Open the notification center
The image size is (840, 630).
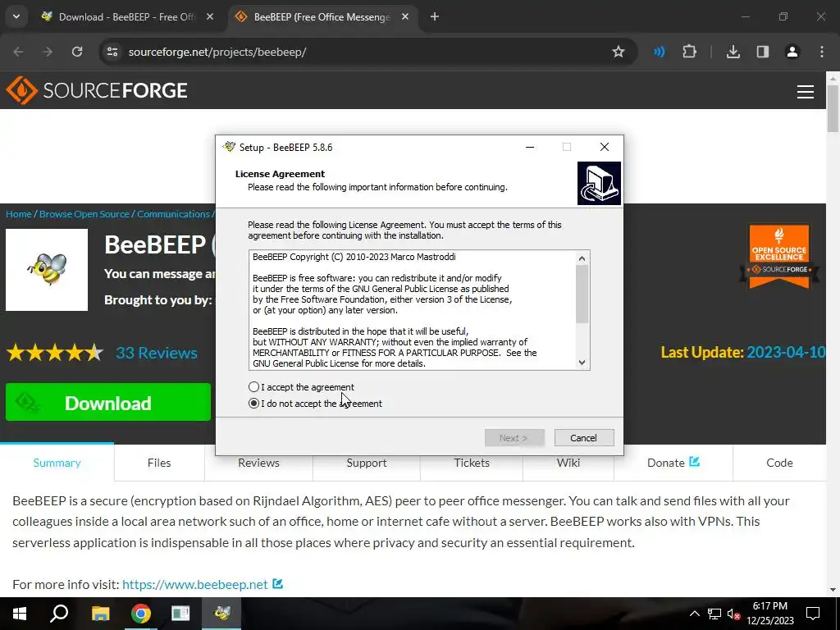pyautogui.click(x=813, y=614)
